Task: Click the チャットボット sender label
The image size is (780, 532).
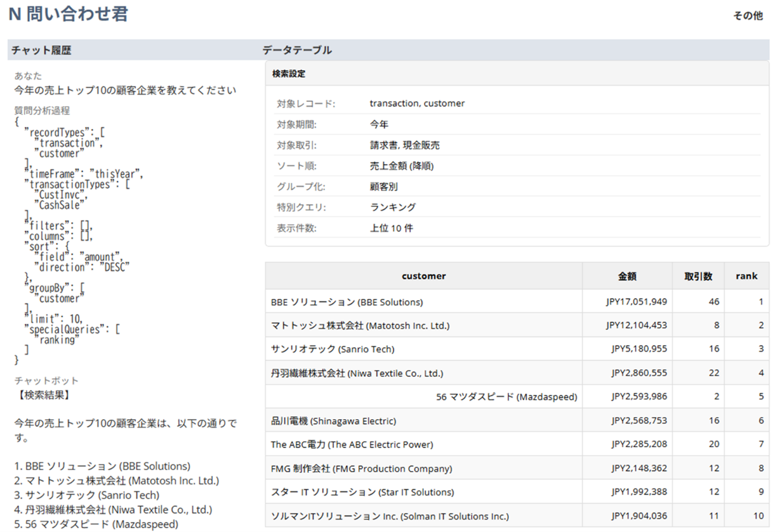Action: (46, 380)
